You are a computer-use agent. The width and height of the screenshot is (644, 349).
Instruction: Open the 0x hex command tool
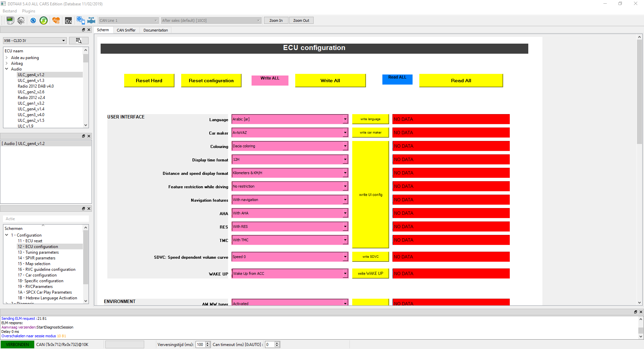(x=68, y=20)
